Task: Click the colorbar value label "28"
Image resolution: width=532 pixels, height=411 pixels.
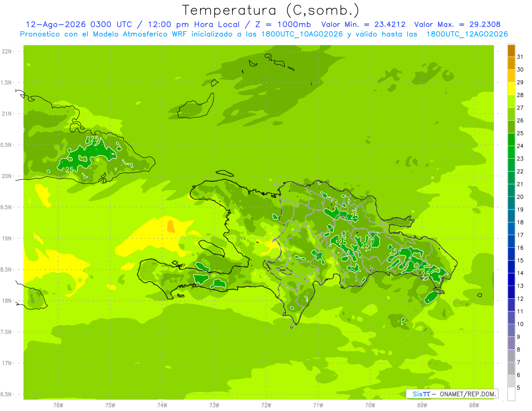Action: click(x=520, y=95)
